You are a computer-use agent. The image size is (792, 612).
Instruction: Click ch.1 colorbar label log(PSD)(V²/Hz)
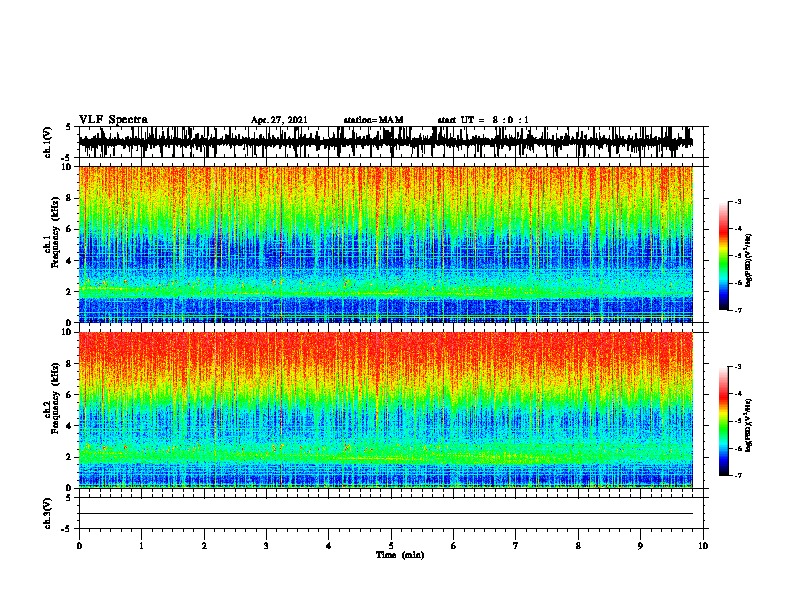(749, 260)
